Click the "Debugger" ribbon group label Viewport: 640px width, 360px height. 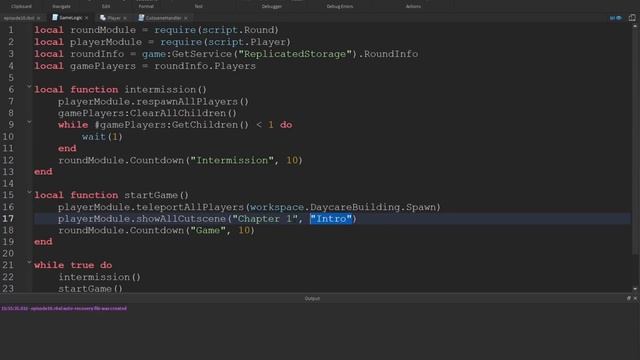[x=271, y=7]
